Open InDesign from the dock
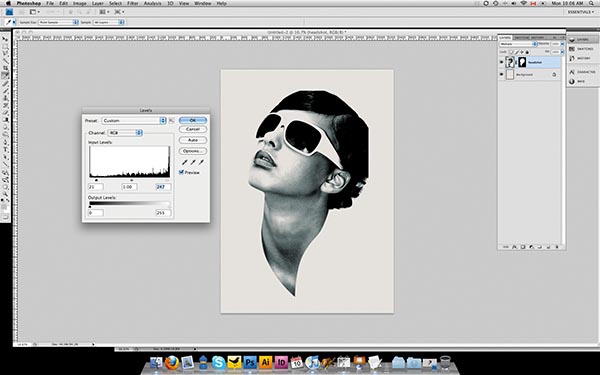Image resolution: width=600 pixels, height=375 pixels. point(281,362)
